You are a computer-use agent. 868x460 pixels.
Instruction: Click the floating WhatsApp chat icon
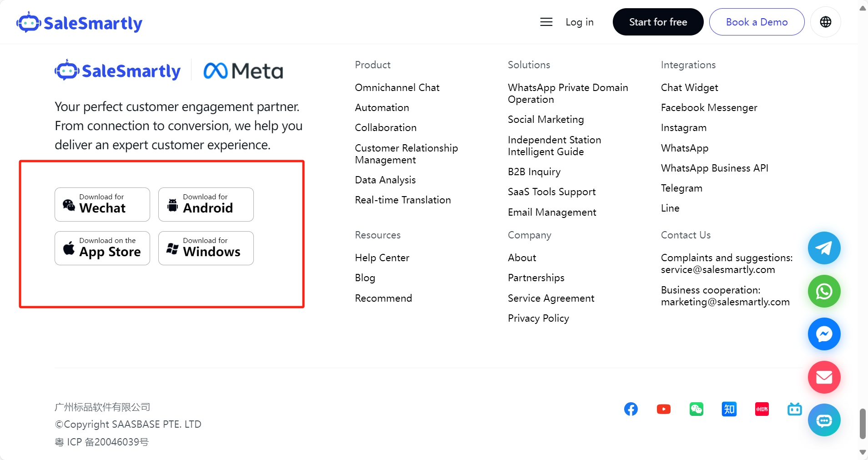(824, 291)
